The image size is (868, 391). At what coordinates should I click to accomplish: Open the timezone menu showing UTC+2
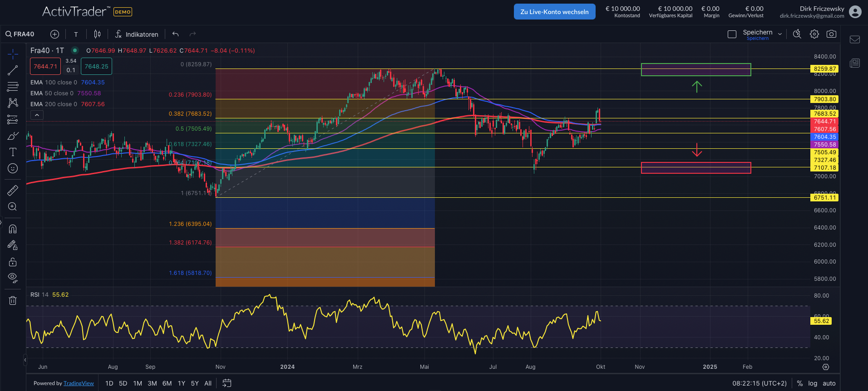759,383
